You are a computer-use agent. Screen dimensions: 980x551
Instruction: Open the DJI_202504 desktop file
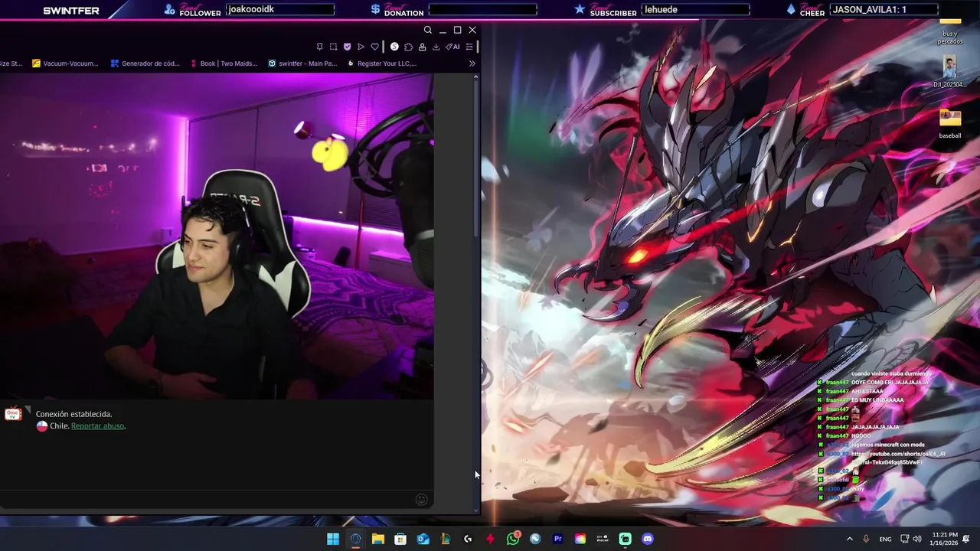coord(949,72)
